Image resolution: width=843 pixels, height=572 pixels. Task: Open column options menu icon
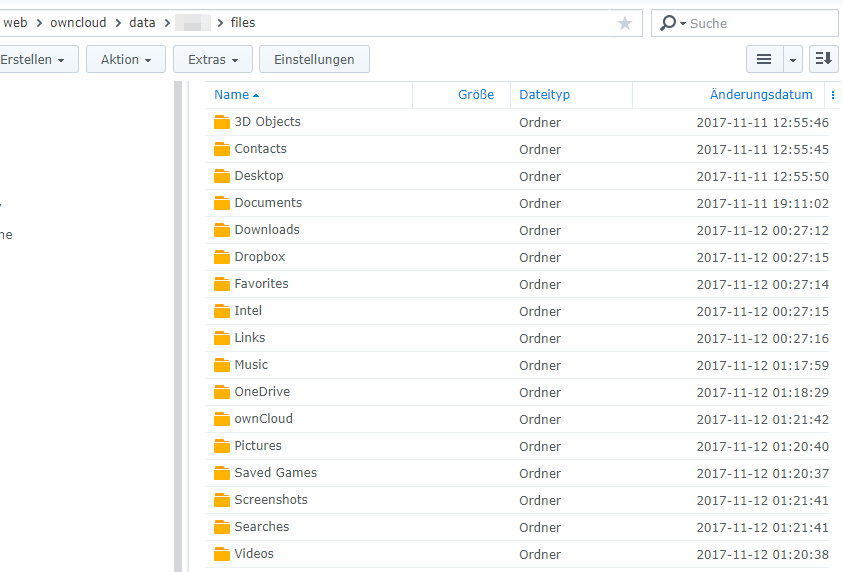click(833, 95)
